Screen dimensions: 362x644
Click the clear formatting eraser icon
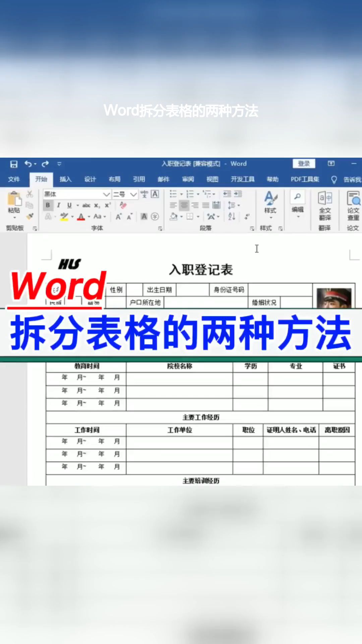[123, 205]
